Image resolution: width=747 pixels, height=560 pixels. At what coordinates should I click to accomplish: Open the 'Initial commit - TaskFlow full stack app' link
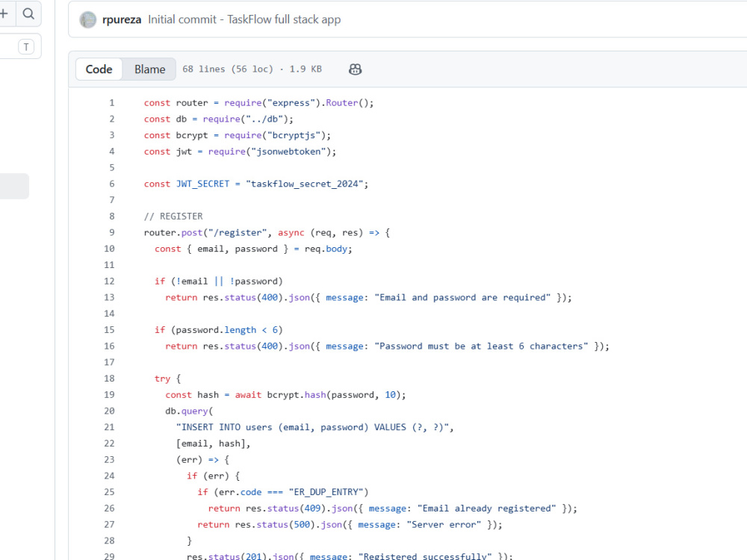click(x=244, y=19)
